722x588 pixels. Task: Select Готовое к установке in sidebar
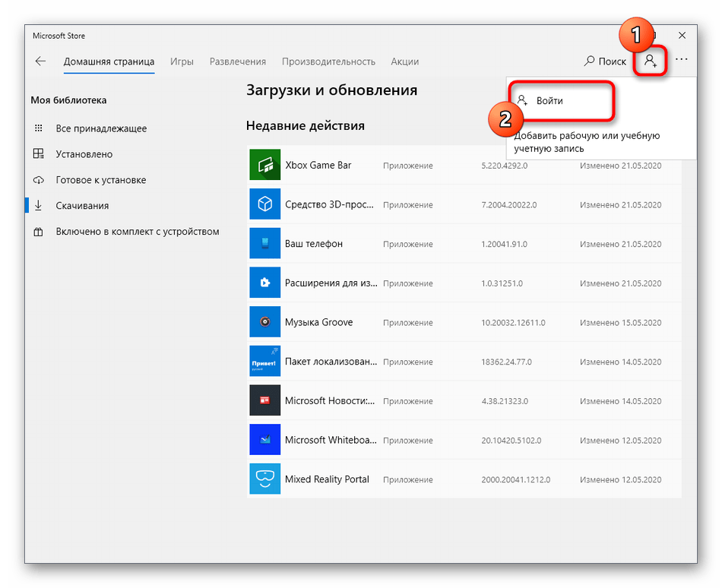coord(100,180)
